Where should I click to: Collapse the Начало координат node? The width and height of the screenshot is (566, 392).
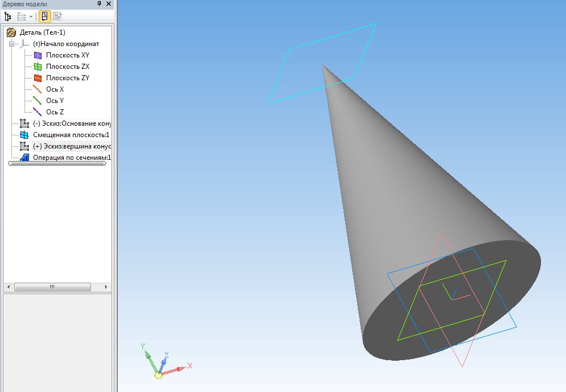(11, 44)
